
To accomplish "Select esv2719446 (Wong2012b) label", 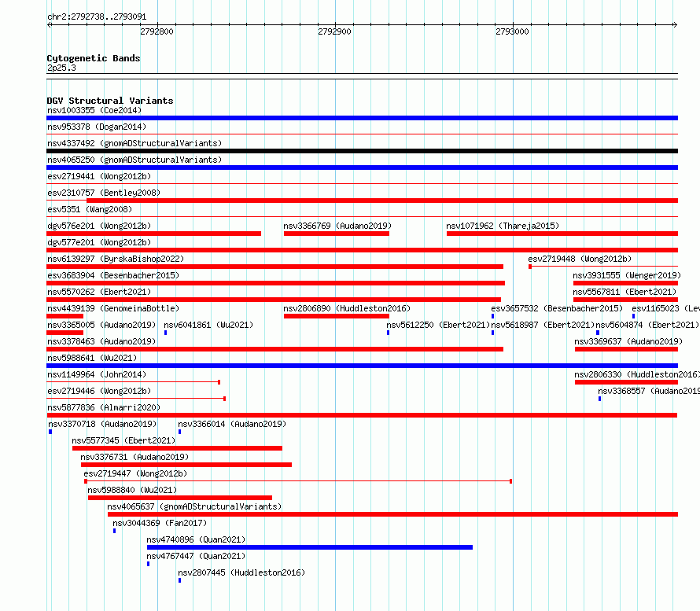I will coord(99,391).
